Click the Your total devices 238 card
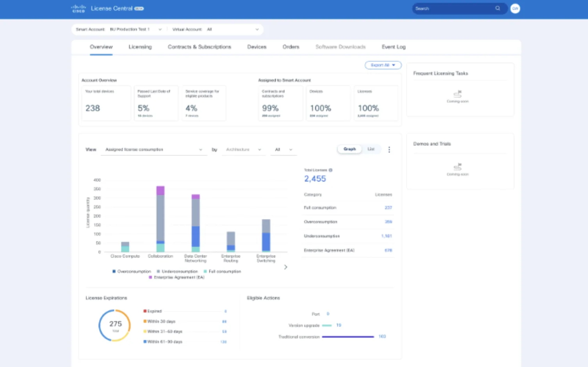 tap(106, 103)
